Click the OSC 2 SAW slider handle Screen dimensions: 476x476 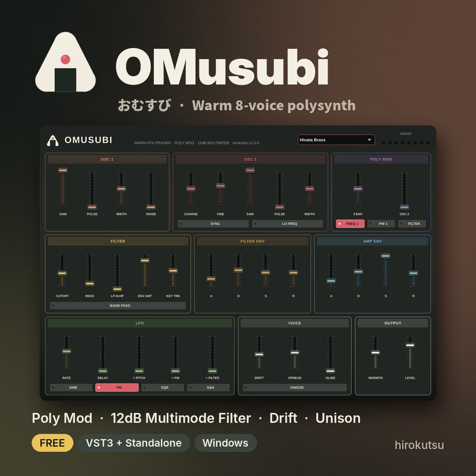(x=250, y=170)
